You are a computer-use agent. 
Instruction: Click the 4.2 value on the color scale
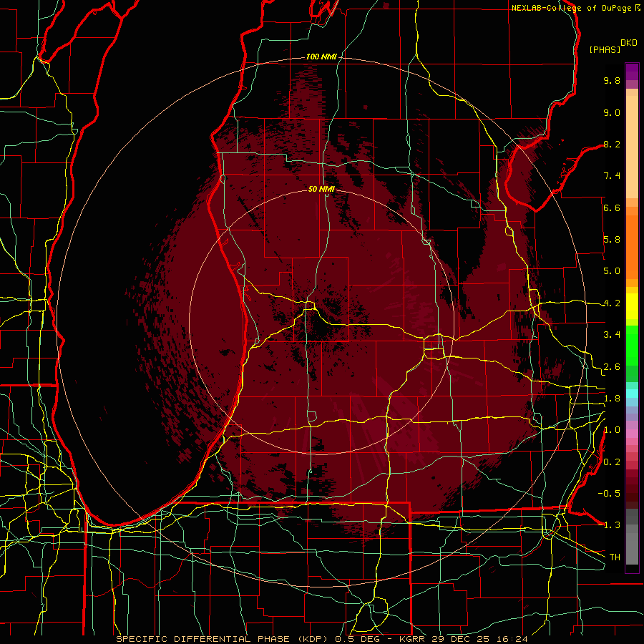click(612, 303)
